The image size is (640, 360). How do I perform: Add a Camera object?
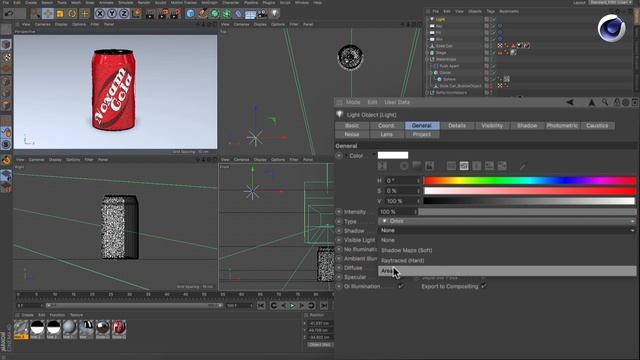point(262,14)
